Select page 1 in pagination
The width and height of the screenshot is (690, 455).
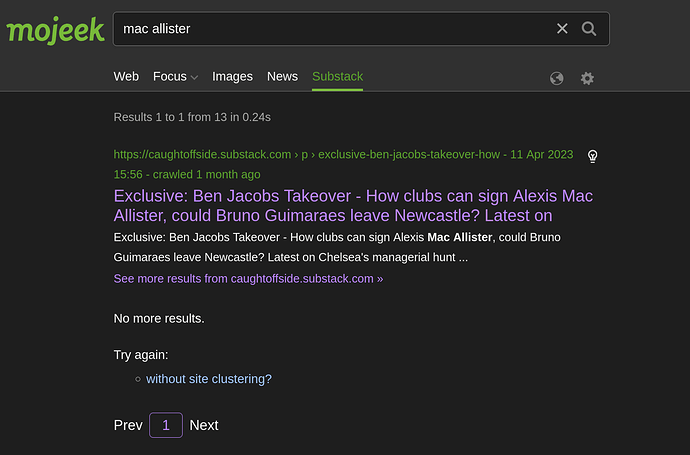click(x=166, y=425)
